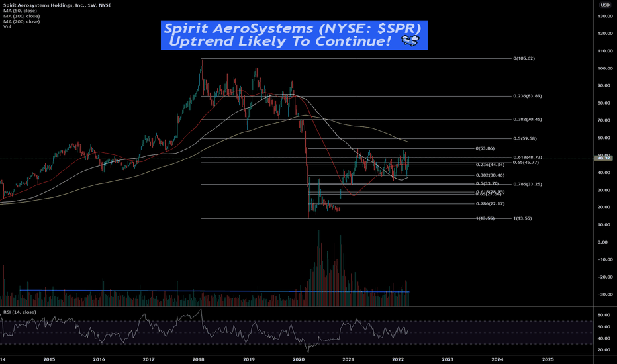Select the Fibonacci label 0(105.62)

click(524, 58)
